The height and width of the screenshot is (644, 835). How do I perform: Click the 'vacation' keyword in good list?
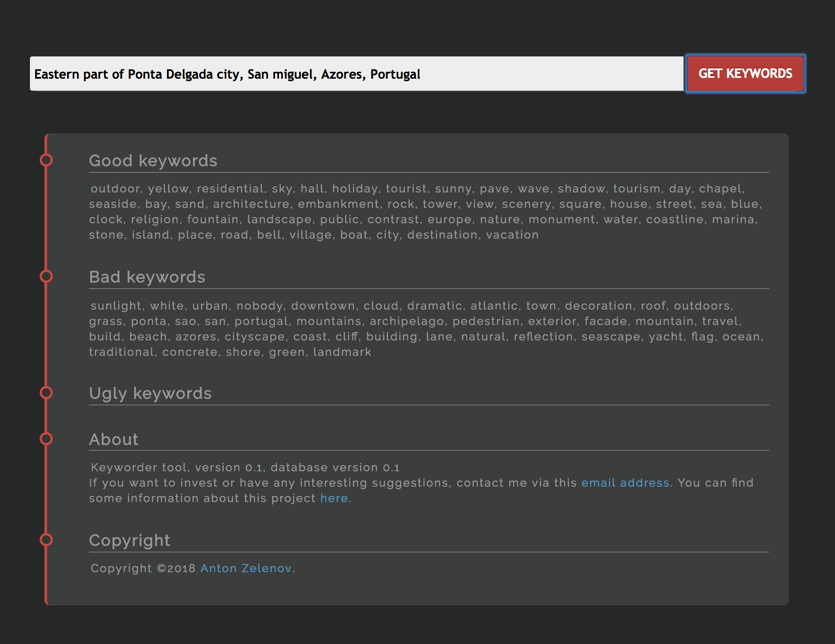tap(512, 235)
